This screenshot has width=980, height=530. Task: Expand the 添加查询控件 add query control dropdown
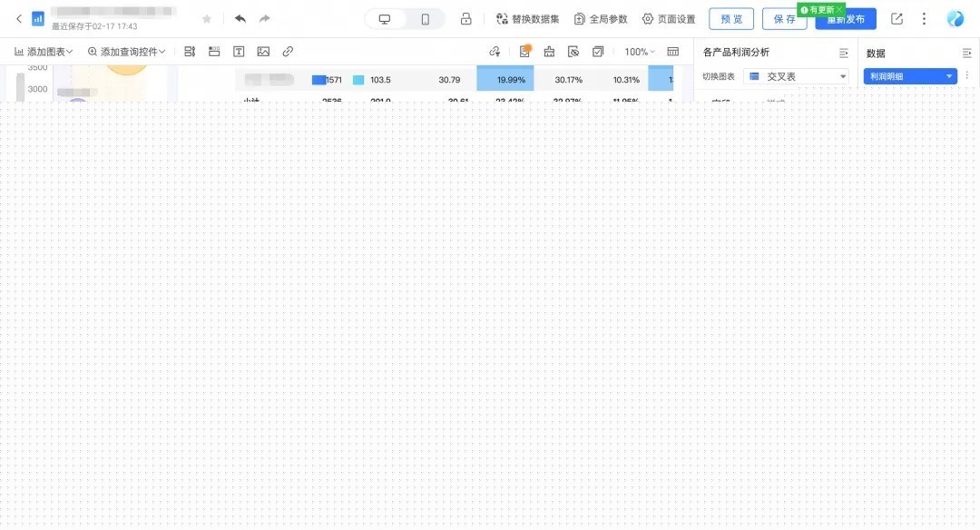click(x=126, y=52)
